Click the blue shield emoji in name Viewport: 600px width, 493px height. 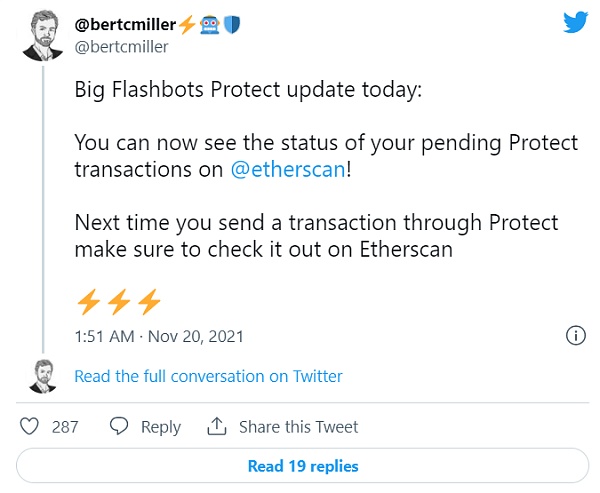[232, 24]
